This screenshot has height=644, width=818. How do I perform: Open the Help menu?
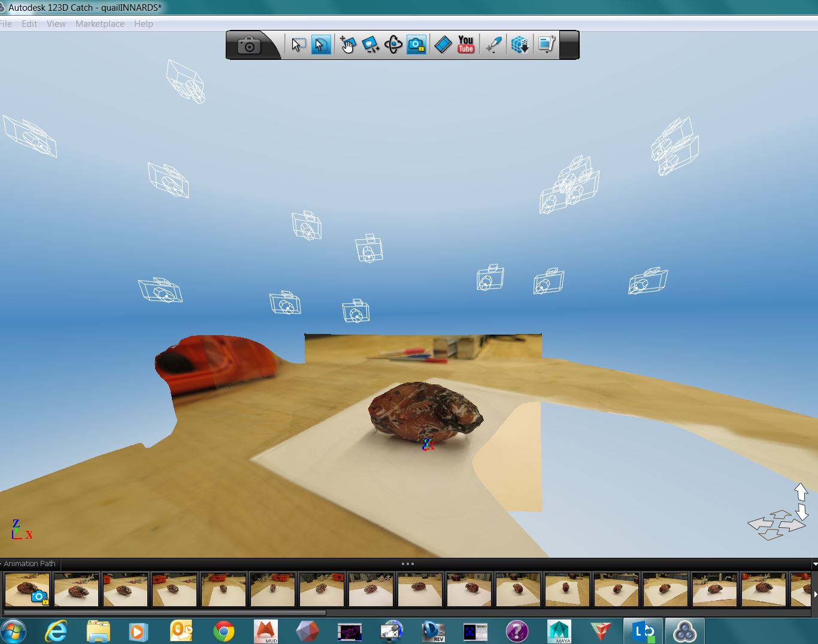point(144,24)
